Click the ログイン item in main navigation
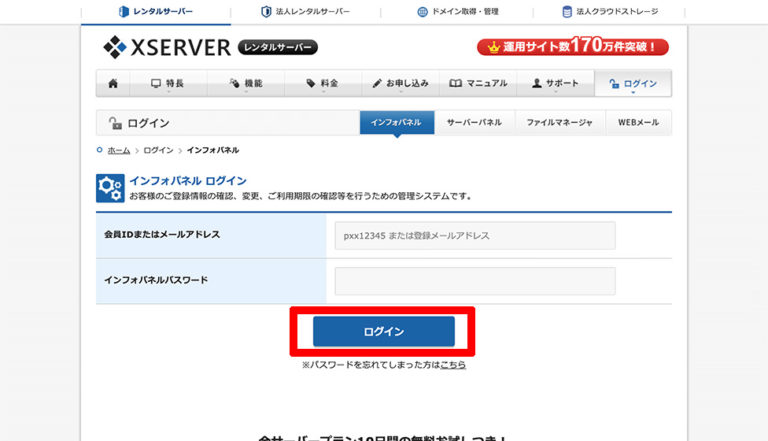Screen dimensions: 768x441 [633, 84]
